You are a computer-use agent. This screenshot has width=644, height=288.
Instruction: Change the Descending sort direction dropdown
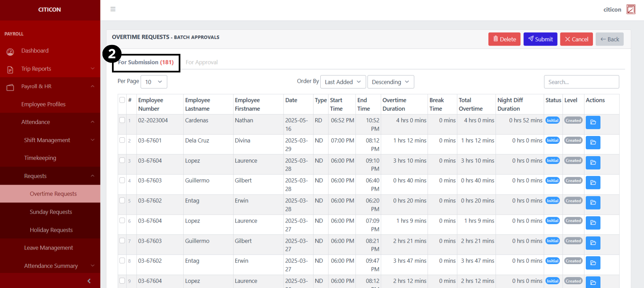390,82
